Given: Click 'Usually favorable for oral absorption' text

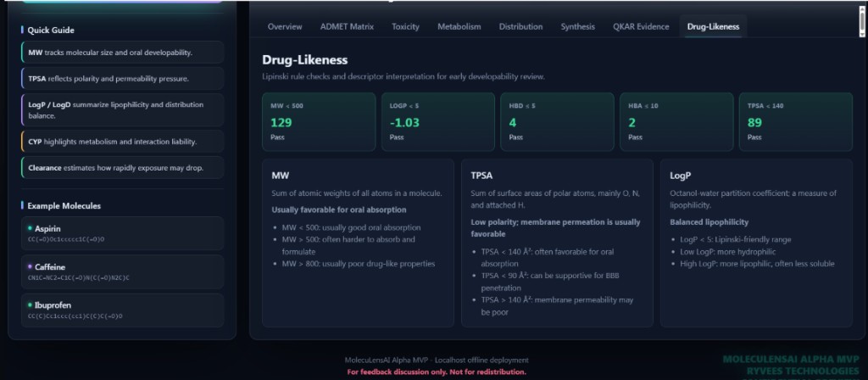Looking at the screenshot, I should tap(339, 210).
